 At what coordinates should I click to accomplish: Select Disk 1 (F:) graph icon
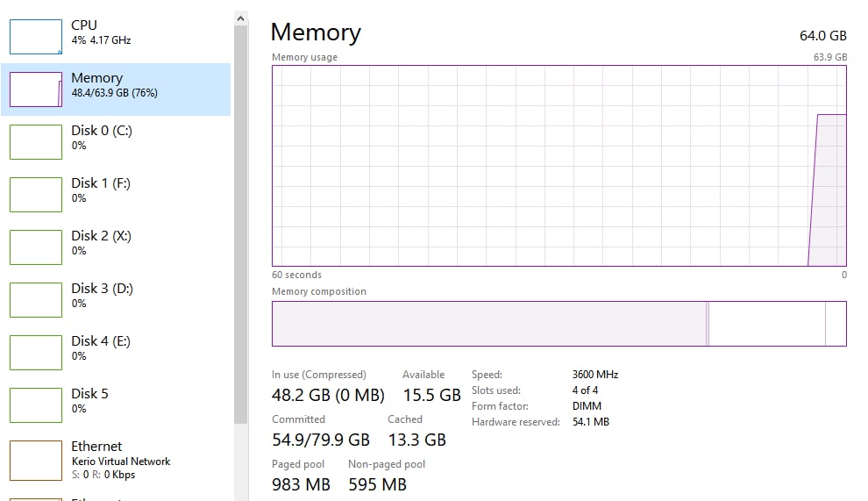(36, 195)
